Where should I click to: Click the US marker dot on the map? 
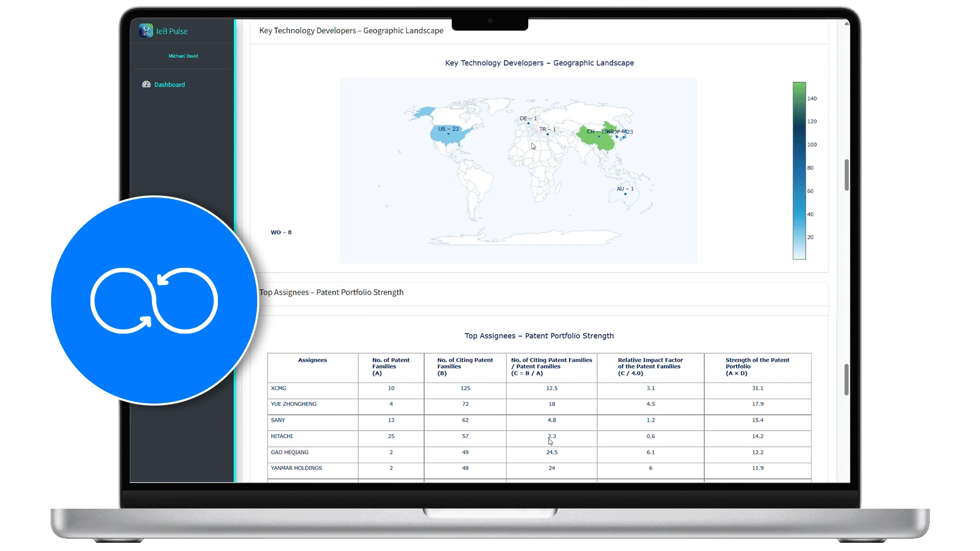tap(449, 134)
